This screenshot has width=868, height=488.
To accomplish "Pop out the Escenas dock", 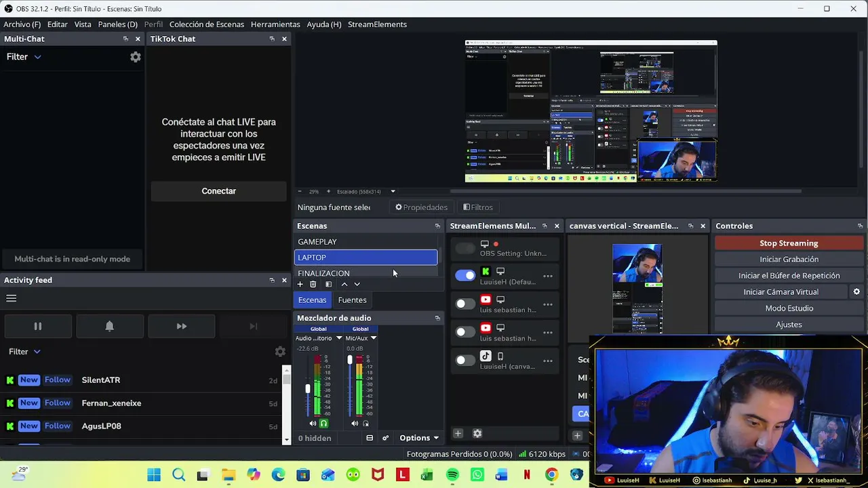I will [437, 226].
